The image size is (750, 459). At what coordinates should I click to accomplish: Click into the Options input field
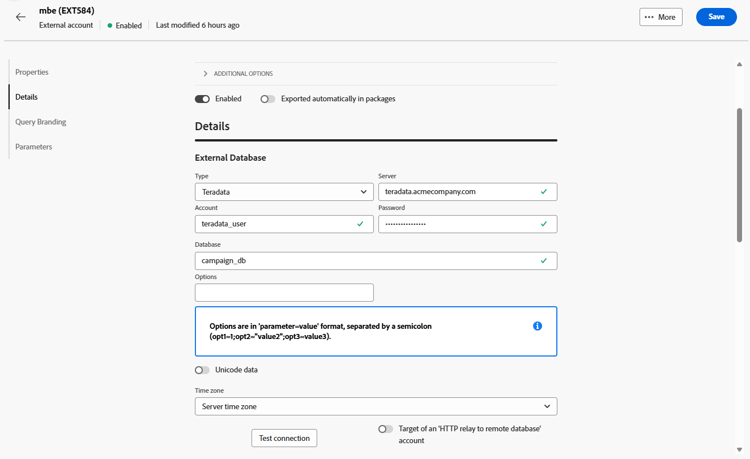click(284, 293)
